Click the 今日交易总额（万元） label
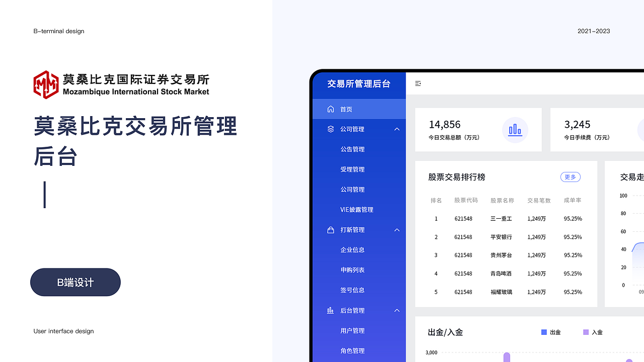This screenshot has width=644, height=362. 454,137
